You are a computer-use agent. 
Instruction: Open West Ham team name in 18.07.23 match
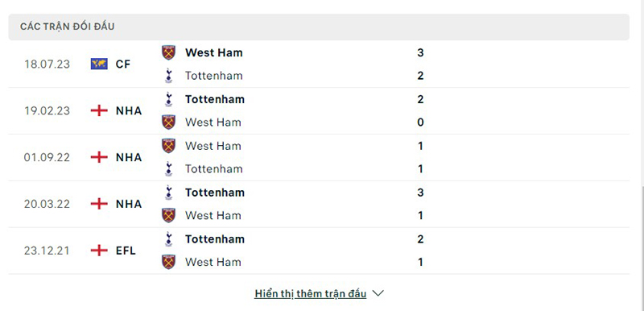pos(213,52)
